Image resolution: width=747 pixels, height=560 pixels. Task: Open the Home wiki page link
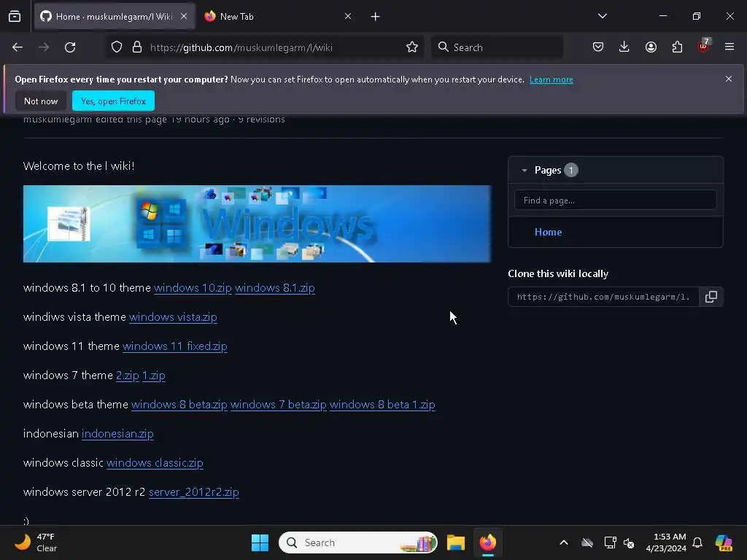(548, 233)
